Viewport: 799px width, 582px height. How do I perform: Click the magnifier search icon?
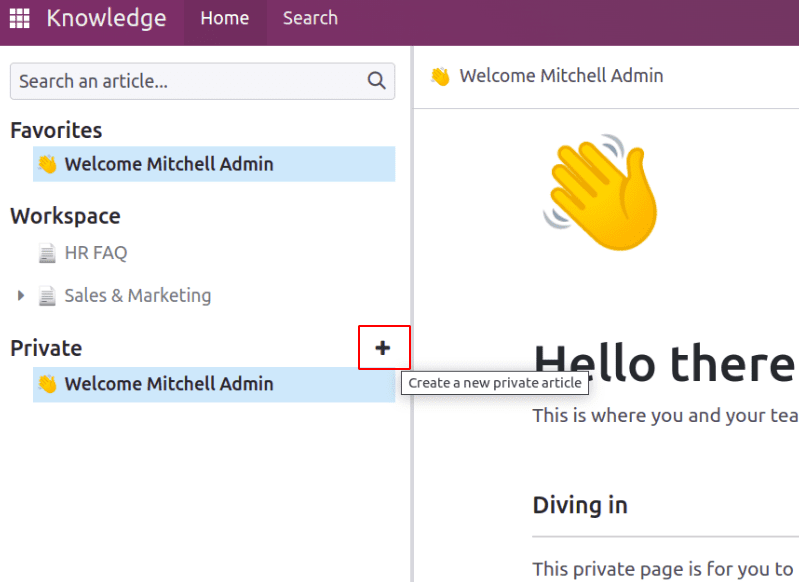[377, 81]
